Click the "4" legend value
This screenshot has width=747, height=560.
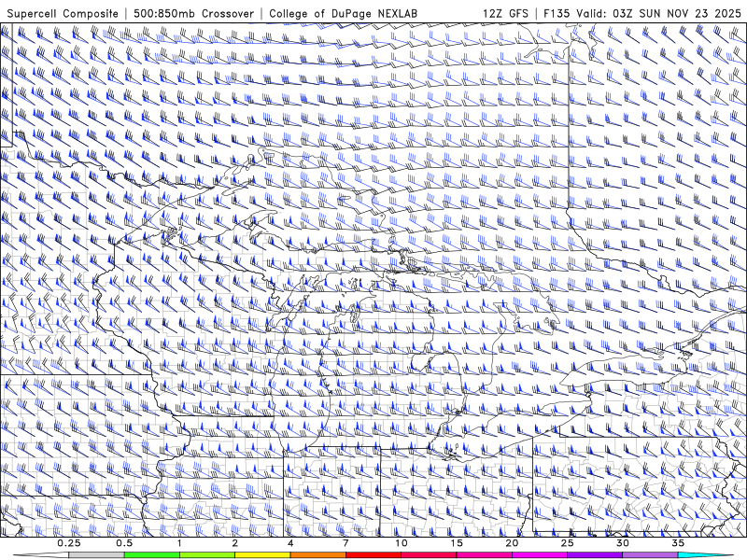pyautogui.click(x=290, y=543)
